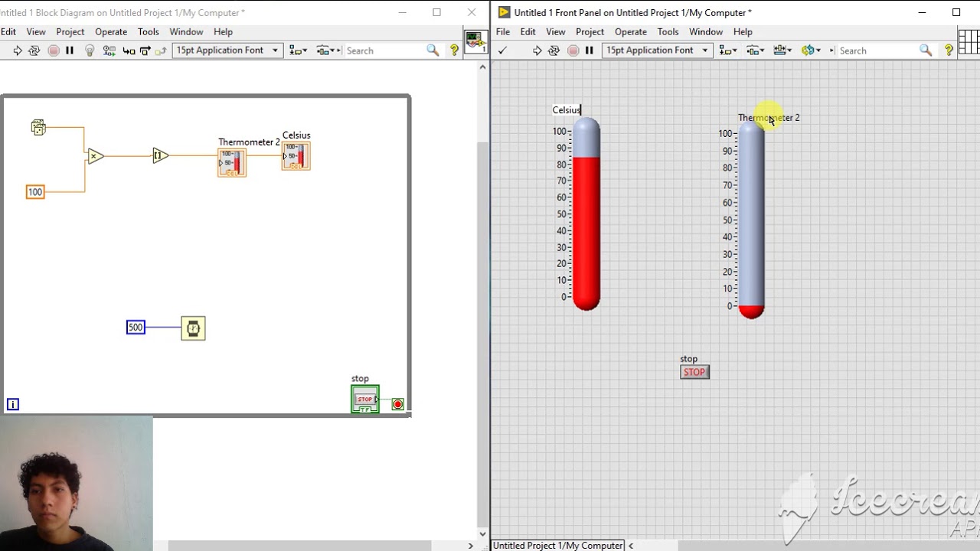Select the Random Number dice node

(38, 128)
